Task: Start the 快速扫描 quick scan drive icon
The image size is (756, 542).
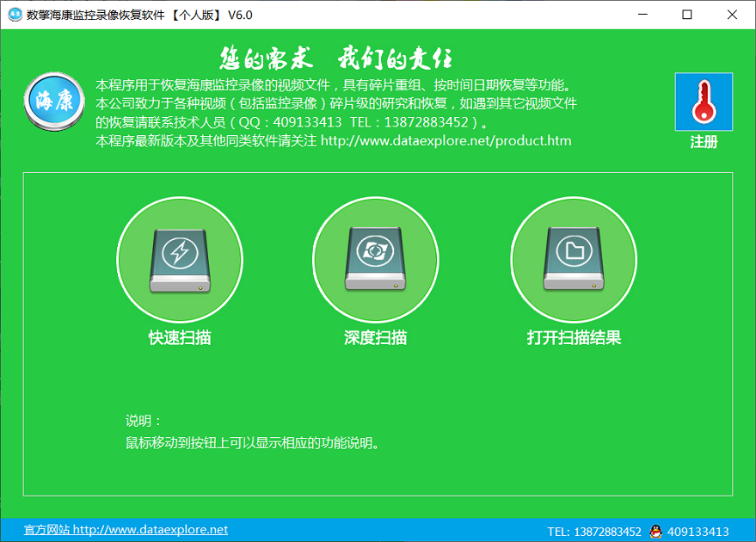Action: pyautogui.click(x=180, y=260)
